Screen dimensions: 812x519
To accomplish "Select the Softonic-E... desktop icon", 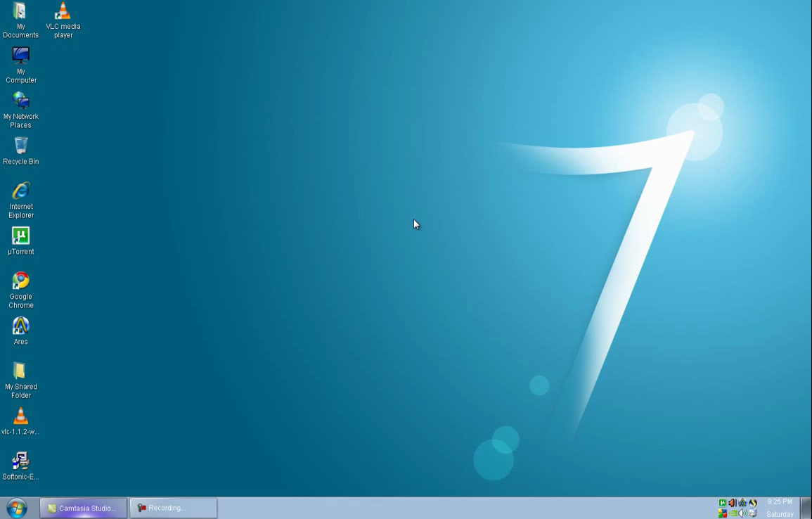I will pos(20,466).
